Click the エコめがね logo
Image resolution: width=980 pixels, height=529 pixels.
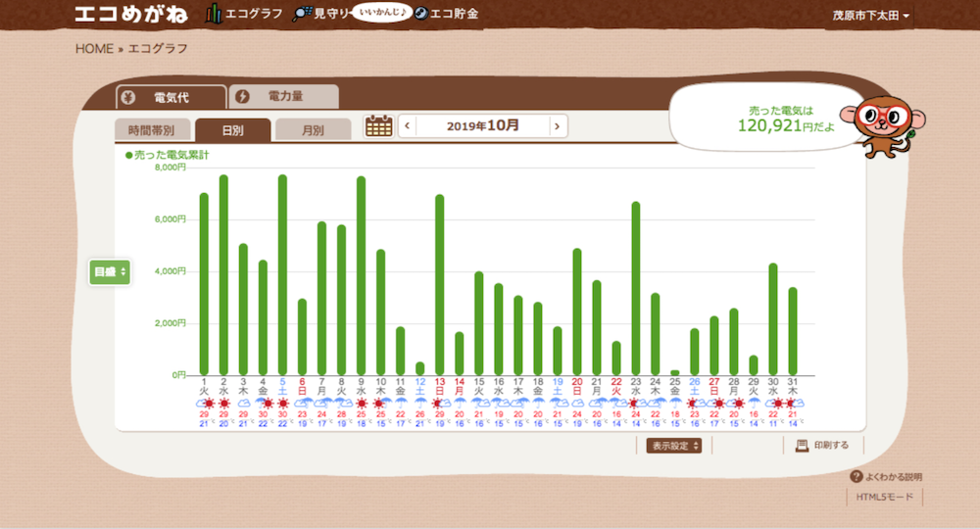click(x=130, y=14)
